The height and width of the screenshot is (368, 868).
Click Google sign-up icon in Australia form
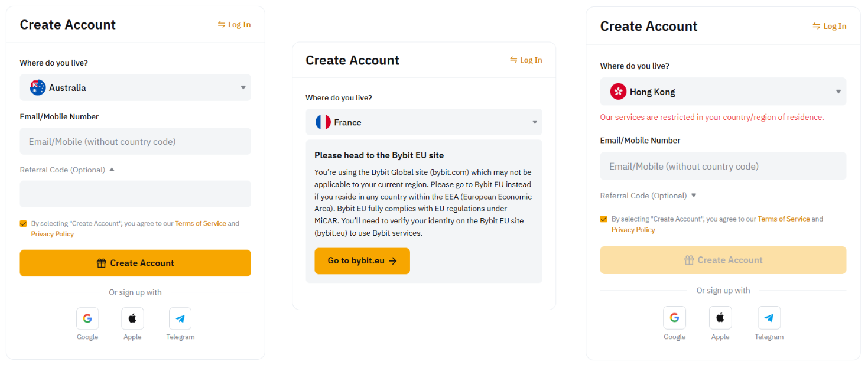pyautogui.click(x=87, y=319)
